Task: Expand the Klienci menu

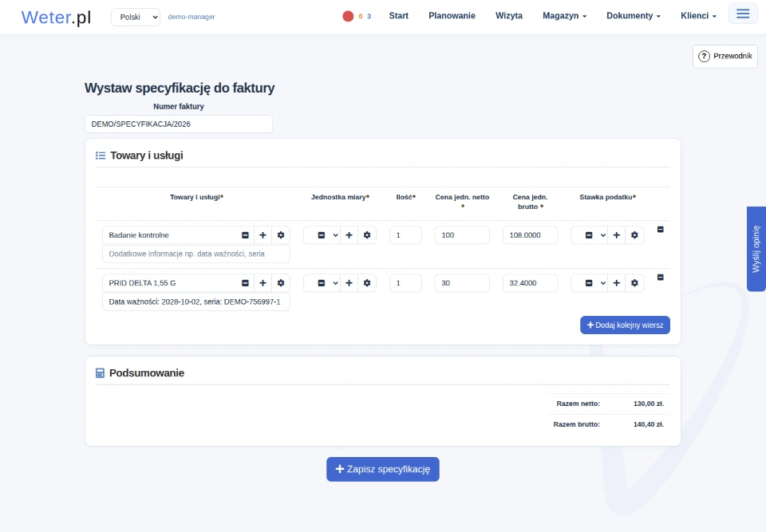Action: (x=698, y=16)
